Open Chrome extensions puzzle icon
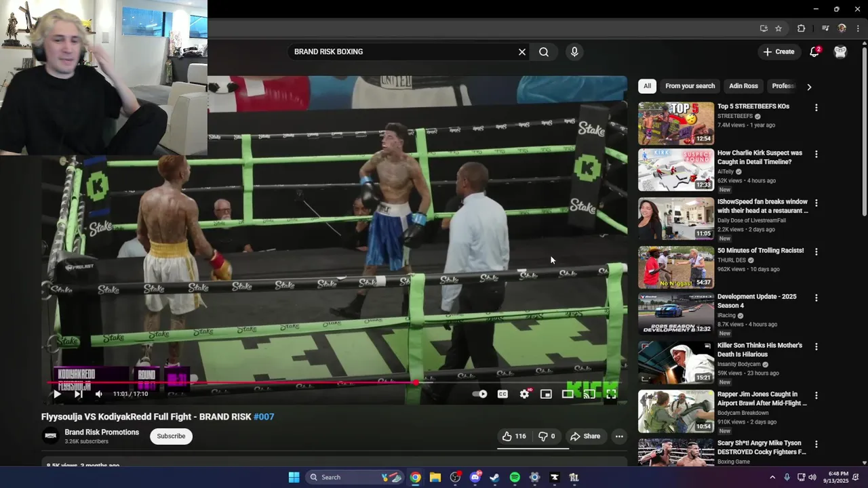868x488 pixels. (802, 28)
